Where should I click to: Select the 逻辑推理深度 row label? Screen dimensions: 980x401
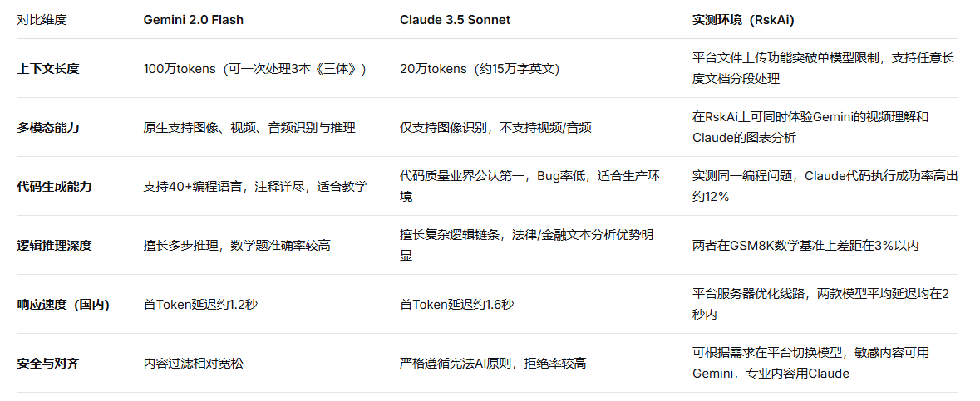tap(54, 246)
